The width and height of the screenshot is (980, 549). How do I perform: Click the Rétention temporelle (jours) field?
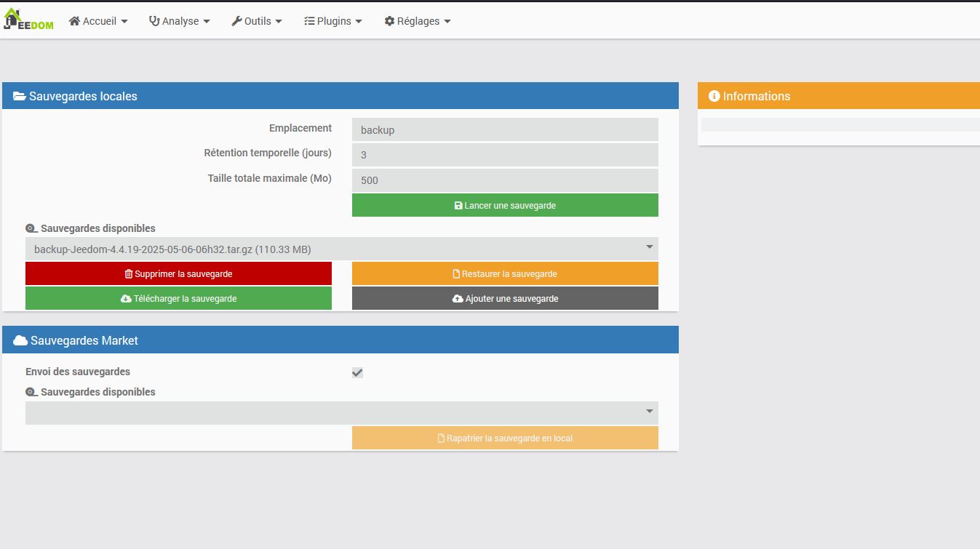[x=505, y=155]
